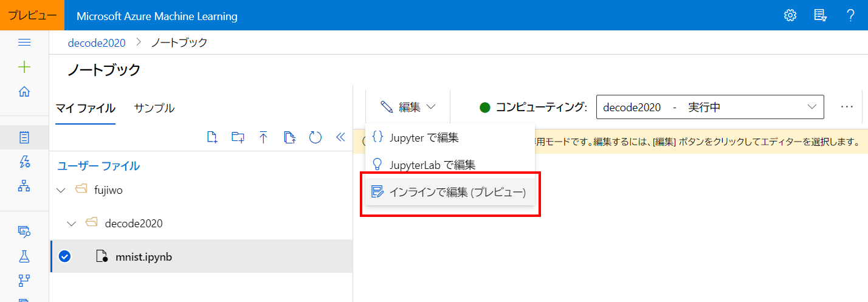Viewport: 868px width, 302px height.
Task: Click the fujiwo folder name
Action: [108, 190]
